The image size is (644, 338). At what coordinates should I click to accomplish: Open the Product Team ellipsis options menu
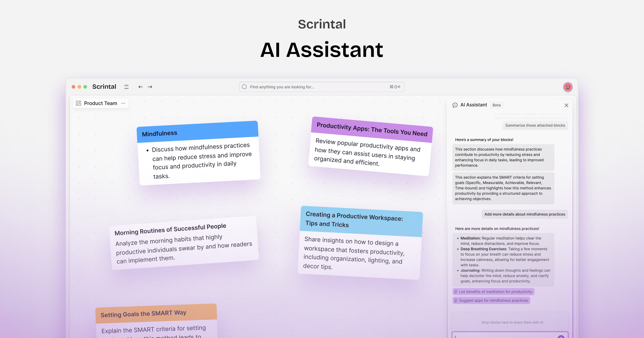[123, 103]
